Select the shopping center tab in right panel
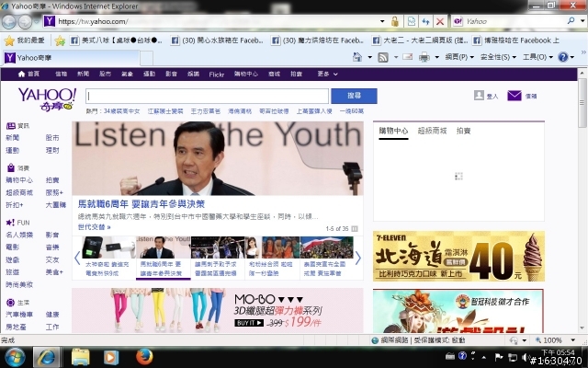The height and width of the screenshot is (368, 588). click(x=393, y=131)
